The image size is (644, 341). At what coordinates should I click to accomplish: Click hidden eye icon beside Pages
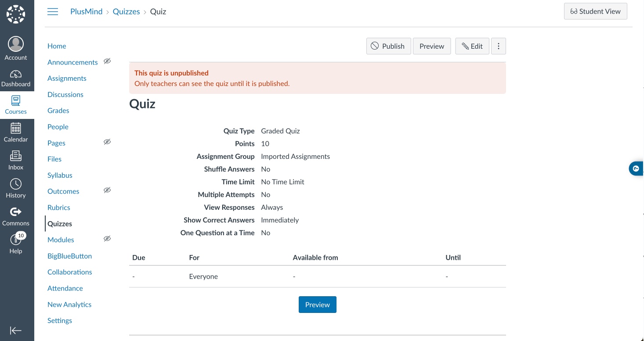(107, 142)
